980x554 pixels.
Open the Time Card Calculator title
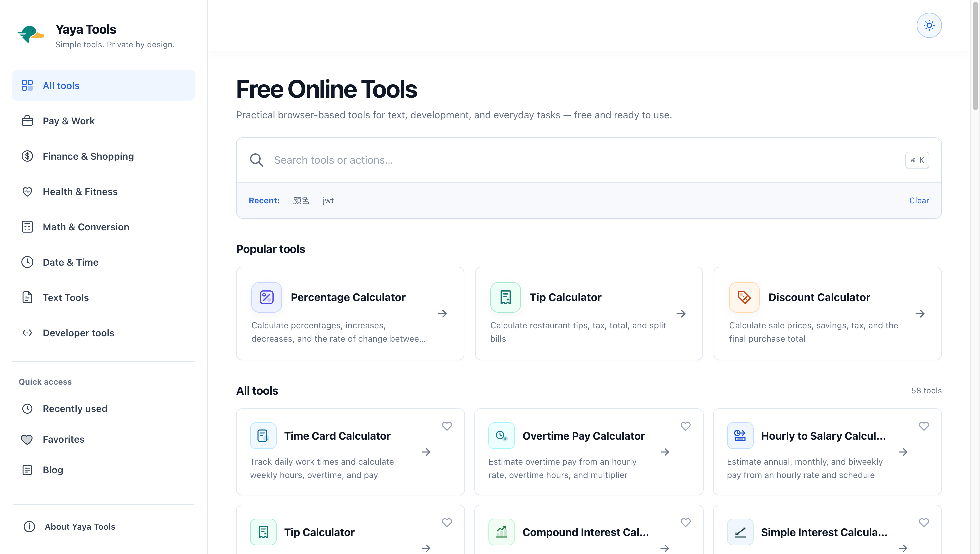pyautogui.click(x=337, y=436)
